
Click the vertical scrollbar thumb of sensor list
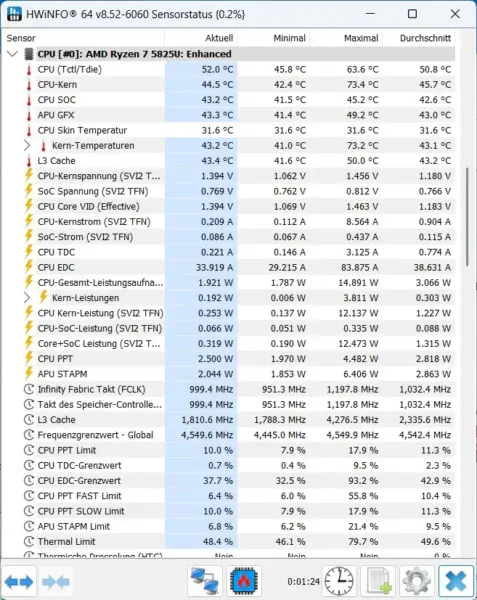467,217
